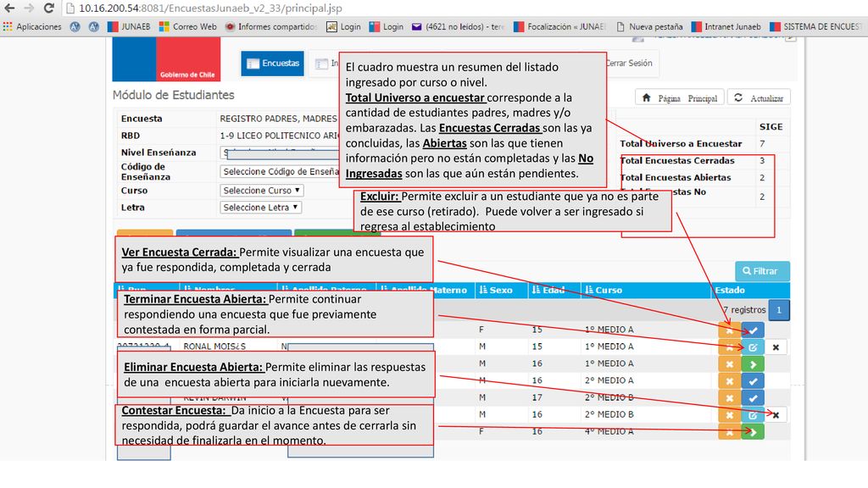Exclude the age 16 student in 1° MEDIO A
Viewport: 868px width, 488px height.
coord(729,364)
